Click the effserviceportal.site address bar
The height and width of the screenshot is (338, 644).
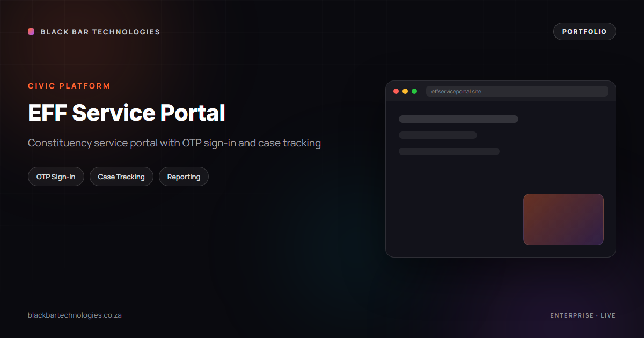[x=517, y=91]
